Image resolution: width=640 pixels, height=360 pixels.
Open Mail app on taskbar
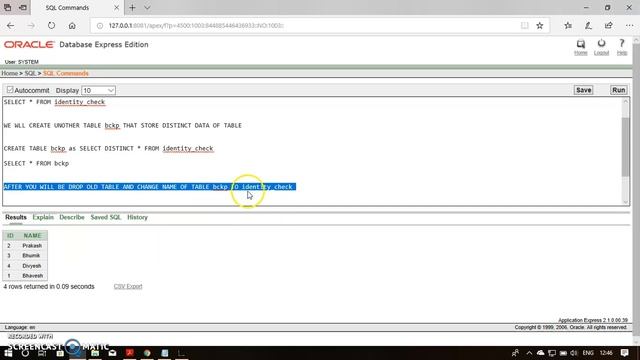click(112, 353)
